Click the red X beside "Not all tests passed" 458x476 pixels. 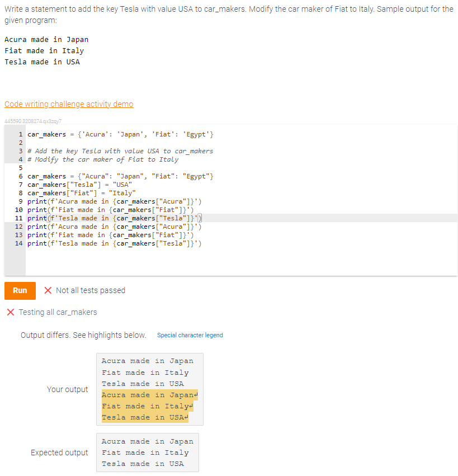pos(49,290)
